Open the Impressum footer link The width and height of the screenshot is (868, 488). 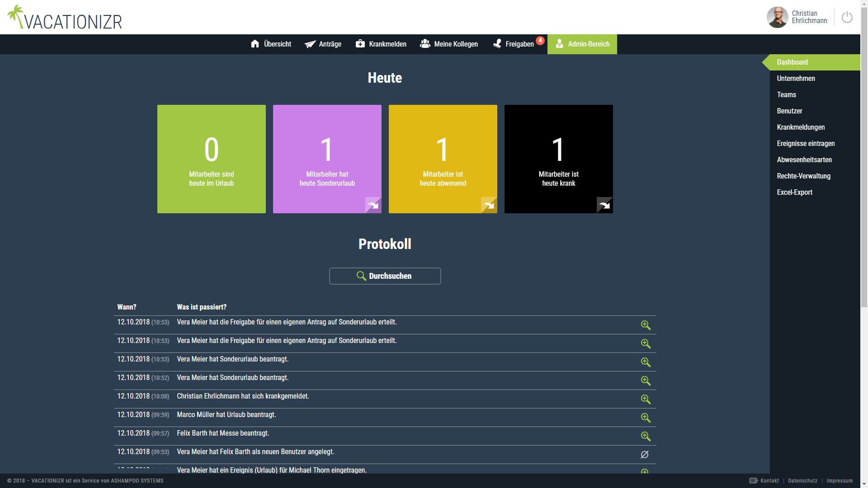pyautogui.click(x=840, y=481)
